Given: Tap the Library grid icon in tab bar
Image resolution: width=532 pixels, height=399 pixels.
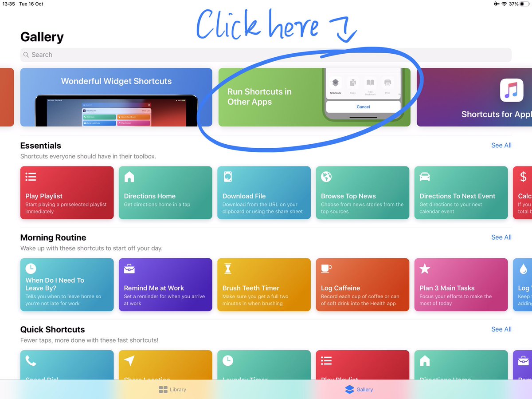Looking at the screenshot, I should coord(163,390).
